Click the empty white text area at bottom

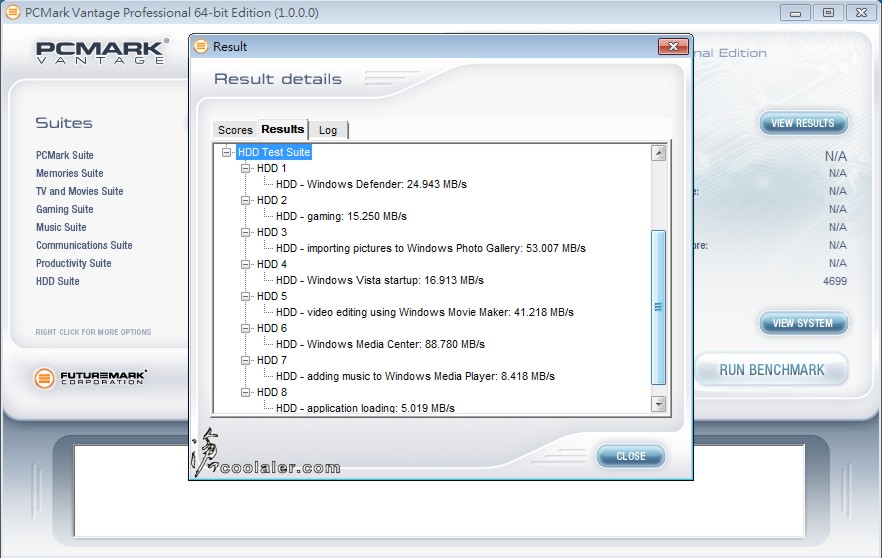[x=439, y=491]
